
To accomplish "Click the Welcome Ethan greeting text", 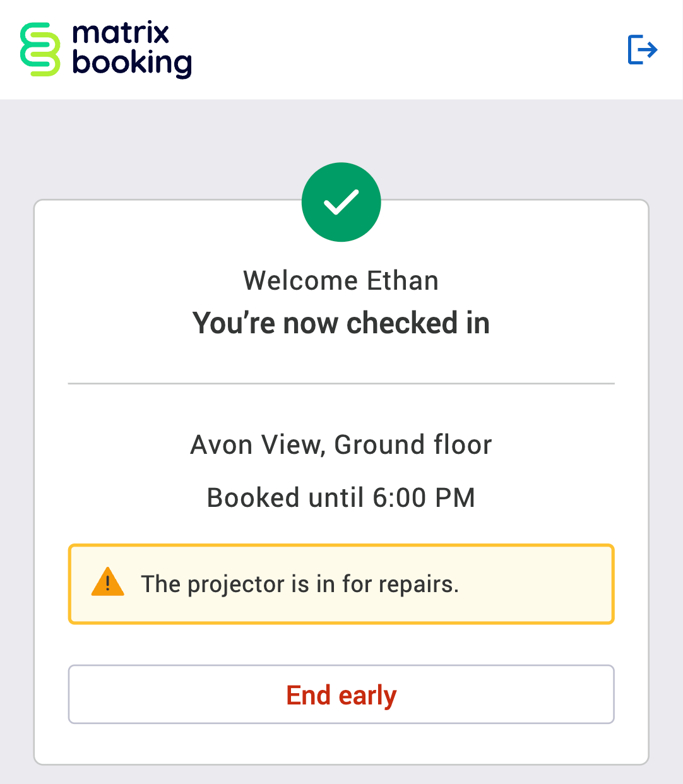I will coord(341,281).
